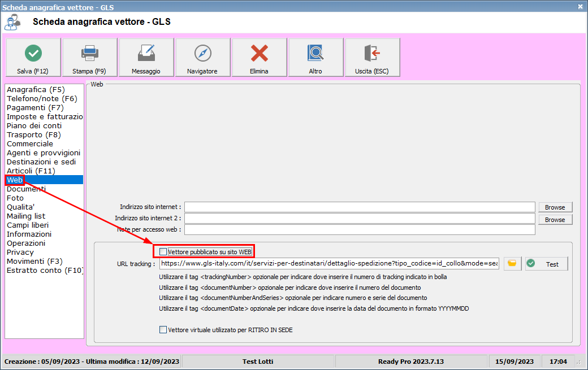Select Privacy entry in sidebar

pyautogui.click(x=44, y=252)
